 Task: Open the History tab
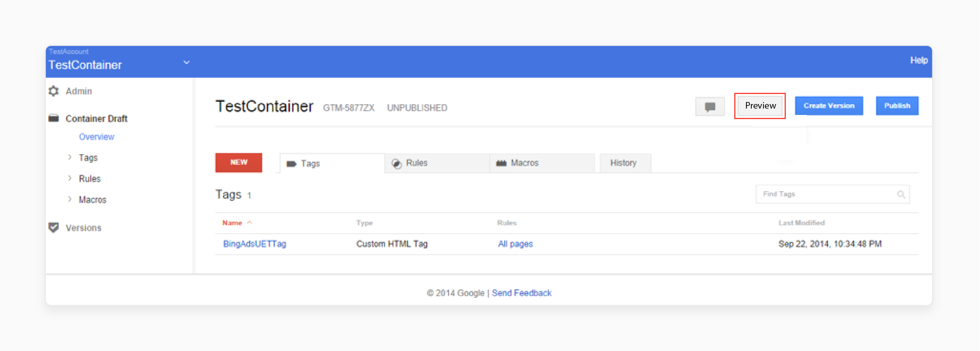coord(625,163)
